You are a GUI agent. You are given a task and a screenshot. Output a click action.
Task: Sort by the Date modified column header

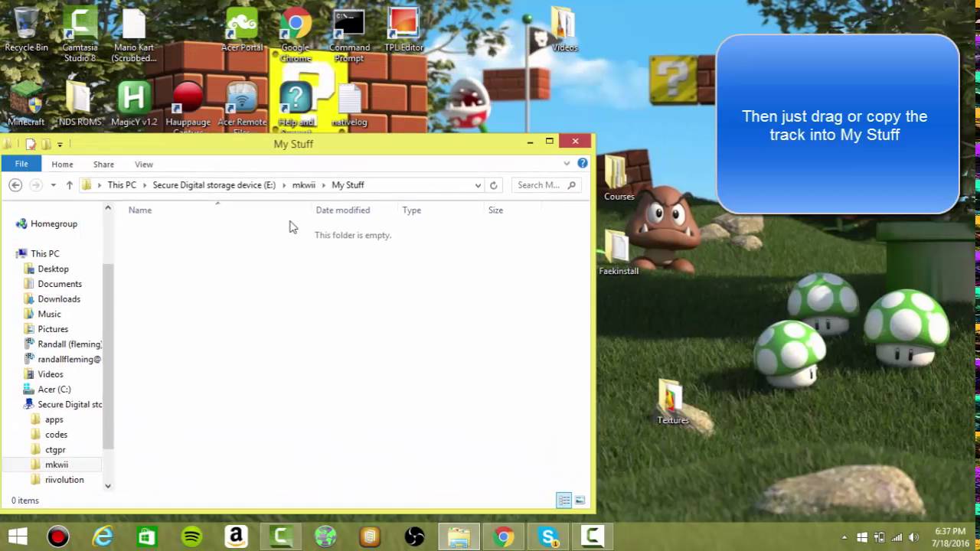[x=354, y=210]
